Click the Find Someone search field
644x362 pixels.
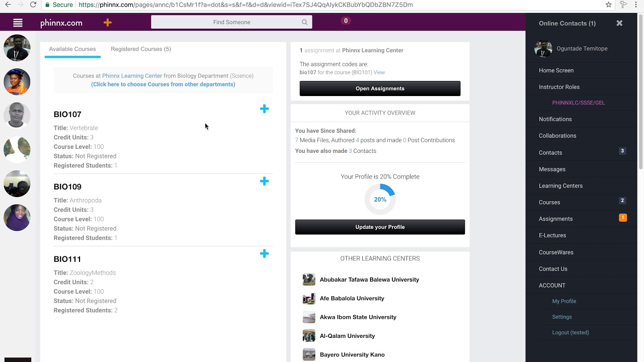[231, 22]
